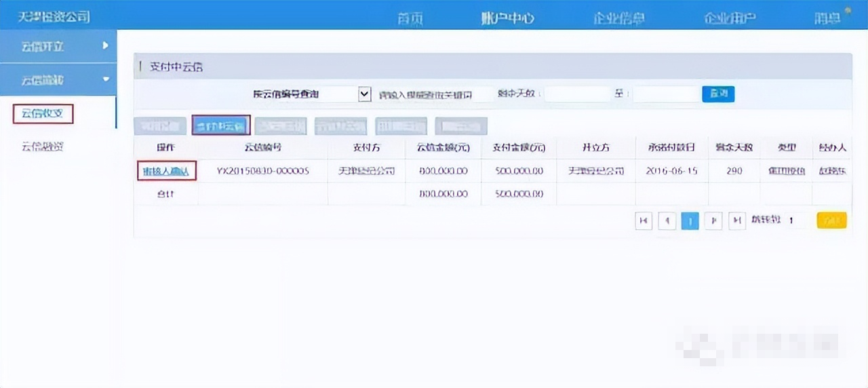The image size is (868, 388).
Task: Focus the keyword search input field
Action: (434, 95)
